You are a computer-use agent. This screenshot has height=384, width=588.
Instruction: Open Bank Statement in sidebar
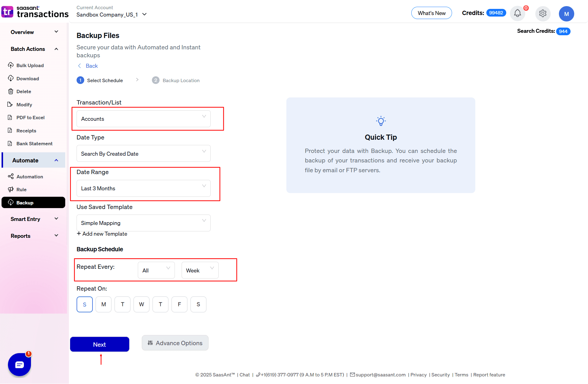coord(34,143)
